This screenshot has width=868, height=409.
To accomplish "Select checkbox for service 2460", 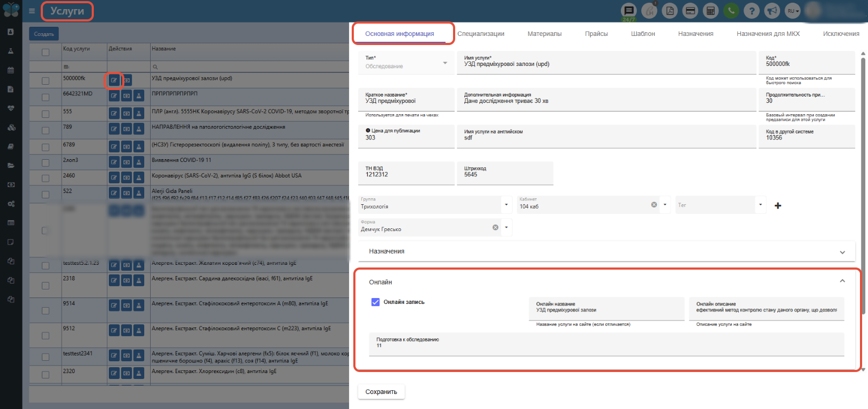I will [x=46, y=179].
